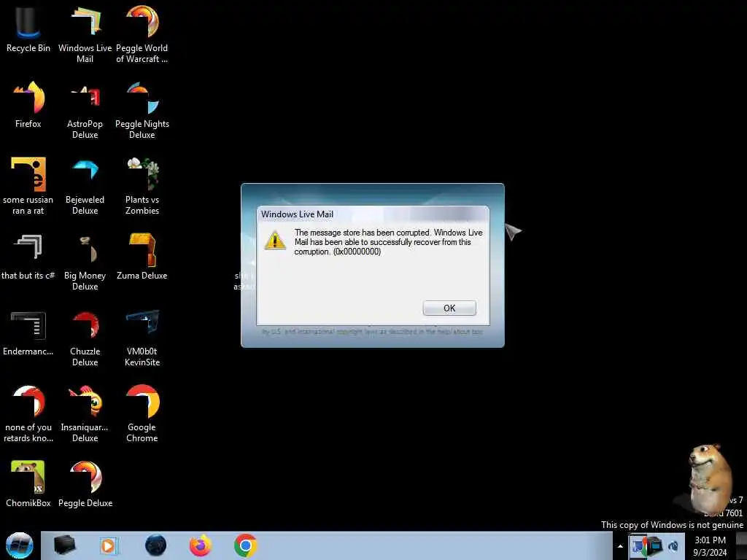
Task: Select the Insaniquar... Deluxe desktop icon
Action: (x=85, y=414)
